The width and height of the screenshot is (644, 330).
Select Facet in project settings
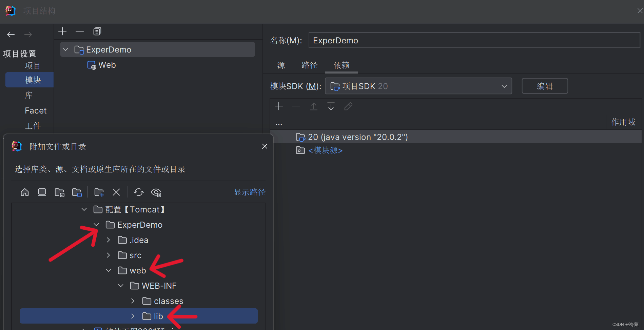click(x=36, y=111)
